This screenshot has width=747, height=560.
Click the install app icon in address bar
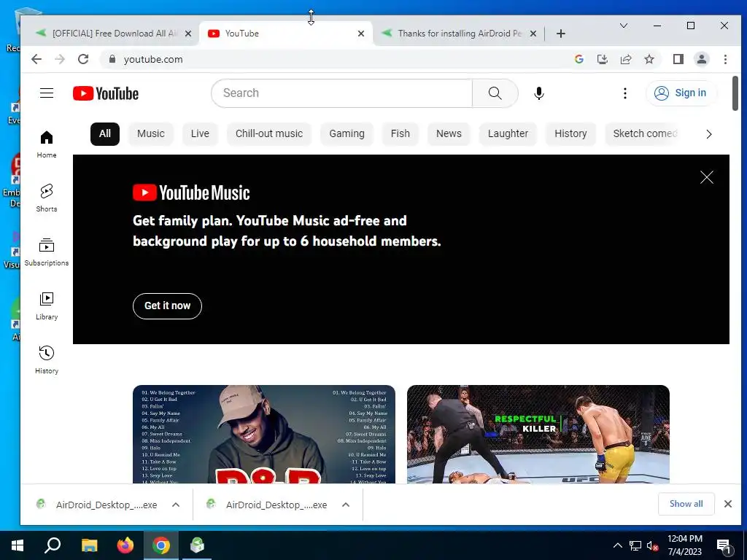coord(602,59)
